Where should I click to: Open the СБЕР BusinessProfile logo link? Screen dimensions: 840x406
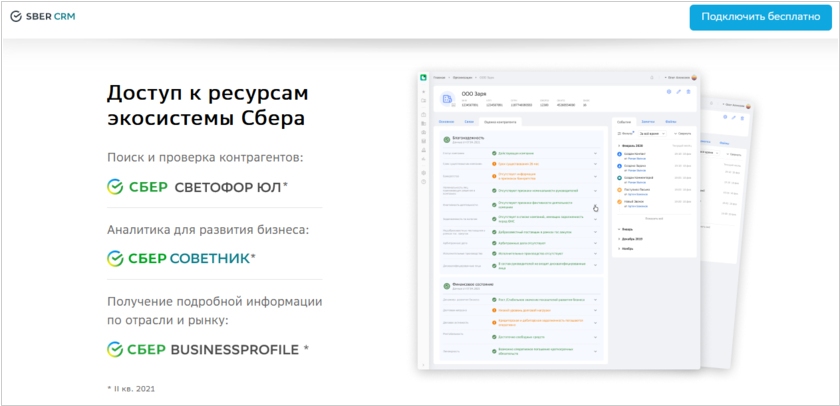pos(208,350)
